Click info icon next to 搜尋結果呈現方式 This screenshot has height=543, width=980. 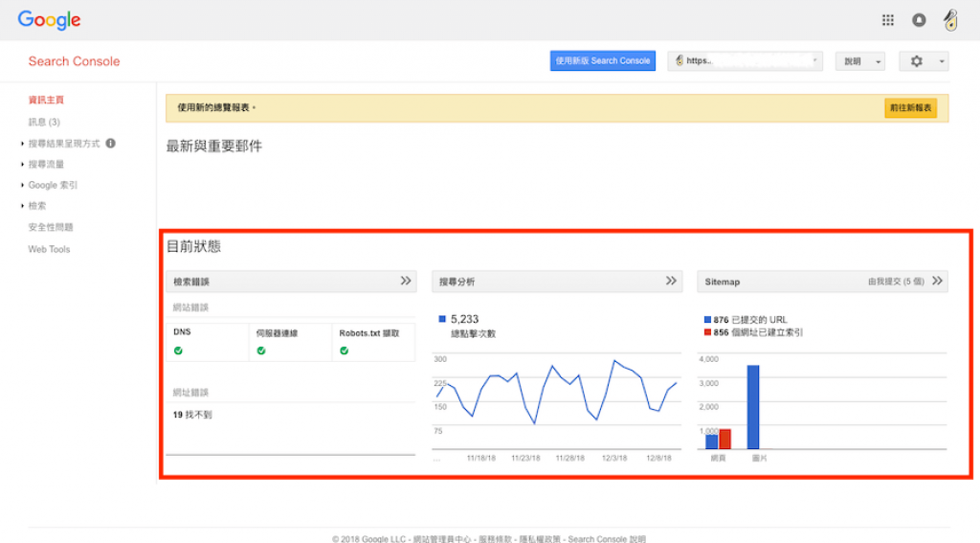coord(111,144)
